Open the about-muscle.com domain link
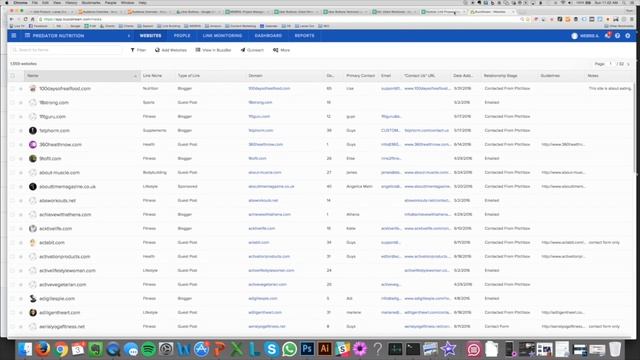The image size is (640, 360). (264, 173)
